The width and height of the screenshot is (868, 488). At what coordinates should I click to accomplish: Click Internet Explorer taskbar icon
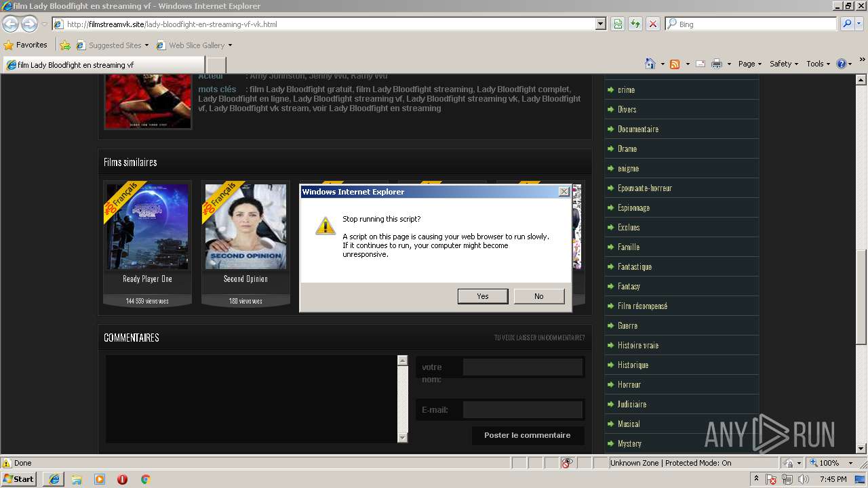click(54, 479)
